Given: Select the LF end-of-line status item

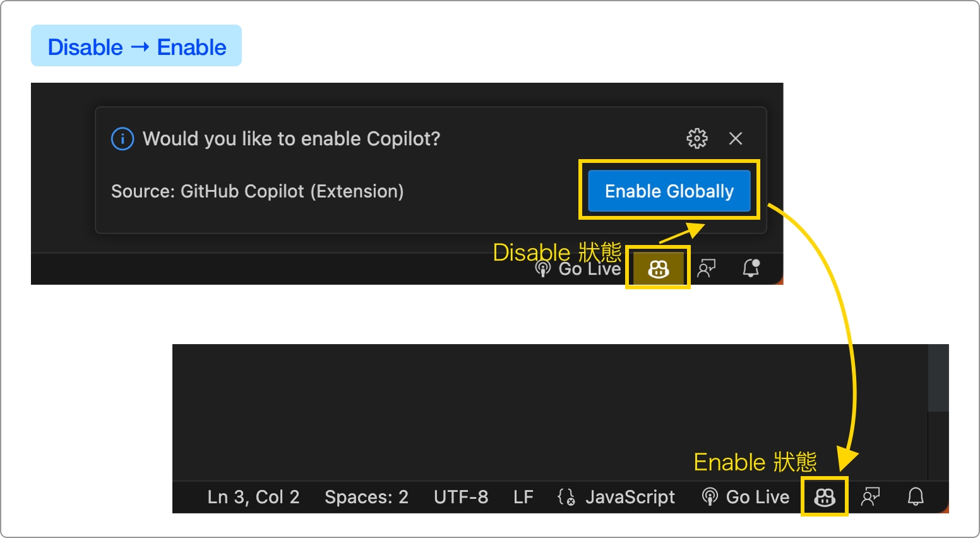Looking at the screenshot, I should pyautogui.click(x=523, y=497).
